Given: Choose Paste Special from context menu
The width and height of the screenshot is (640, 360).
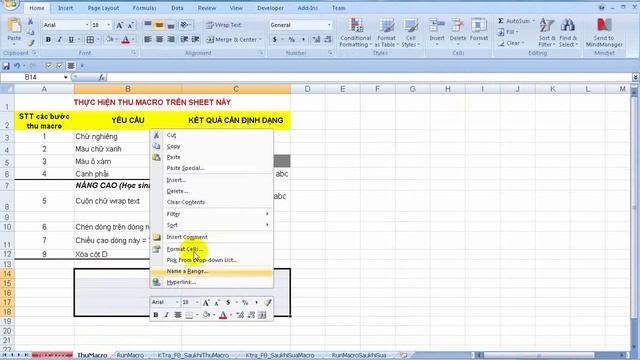Looking at the screenshot, I should 211,168.
